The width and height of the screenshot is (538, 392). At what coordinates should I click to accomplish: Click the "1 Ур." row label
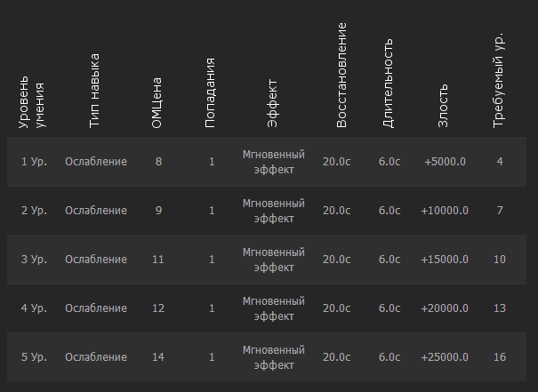pos(34,162)
